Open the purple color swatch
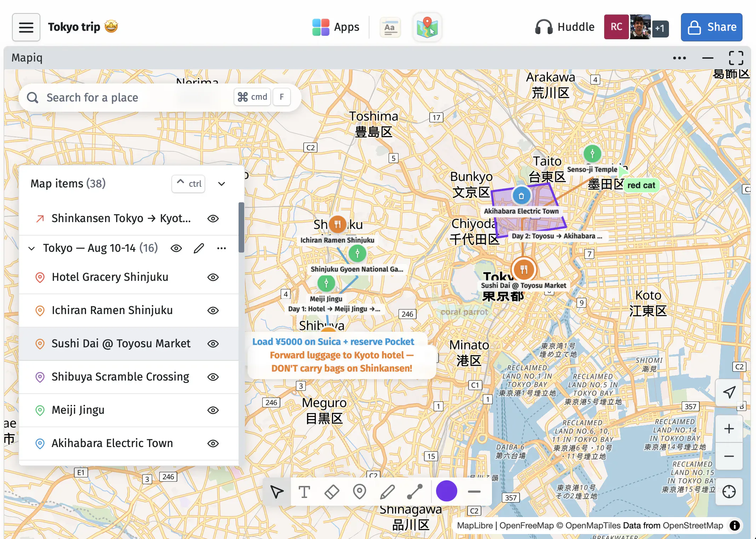 coord(447,491)
